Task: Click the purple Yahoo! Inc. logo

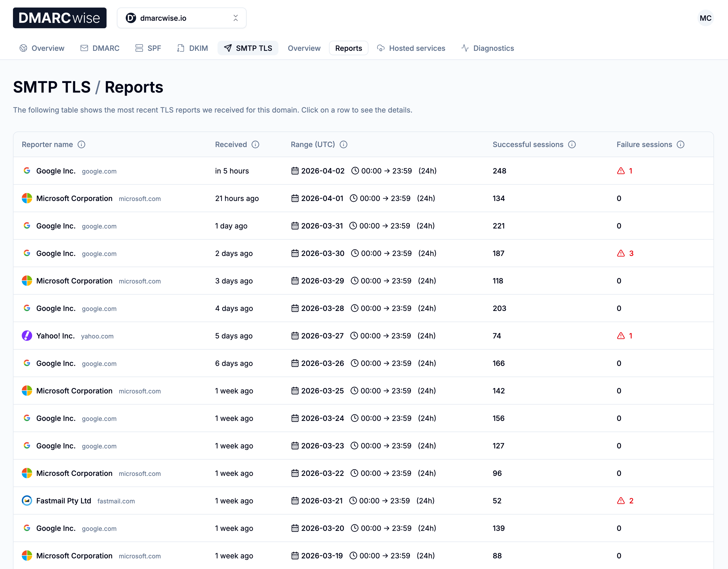Action: click(x=27, y=336)
